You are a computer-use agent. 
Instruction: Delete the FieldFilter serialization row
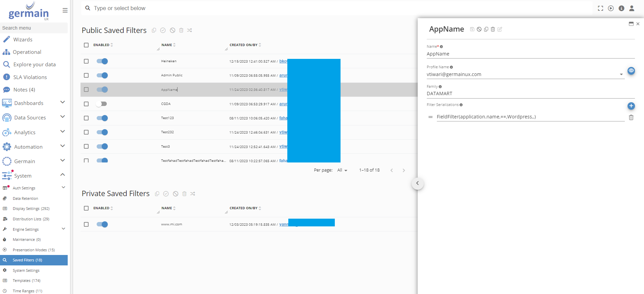(x=631, y=117)
